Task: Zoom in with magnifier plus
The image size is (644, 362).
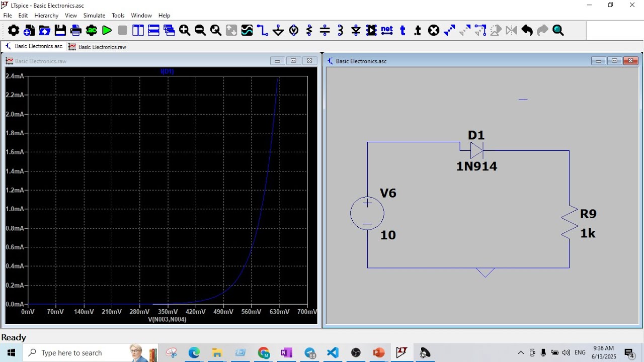Action: (185, 31)
